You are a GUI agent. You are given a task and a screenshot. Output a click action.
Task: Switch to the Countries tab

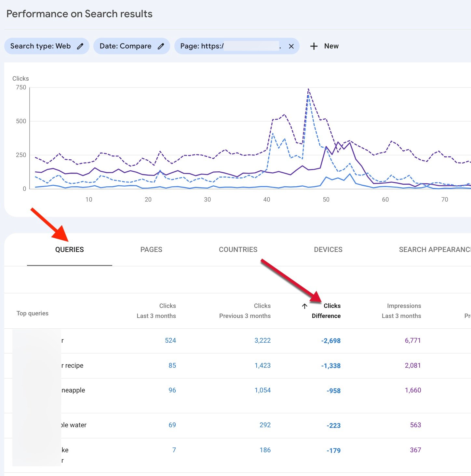[238, 249]
